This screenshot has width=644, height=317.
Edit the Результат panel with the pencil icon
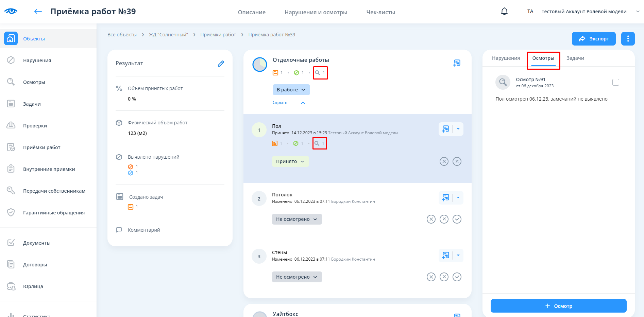pos(221,64)
